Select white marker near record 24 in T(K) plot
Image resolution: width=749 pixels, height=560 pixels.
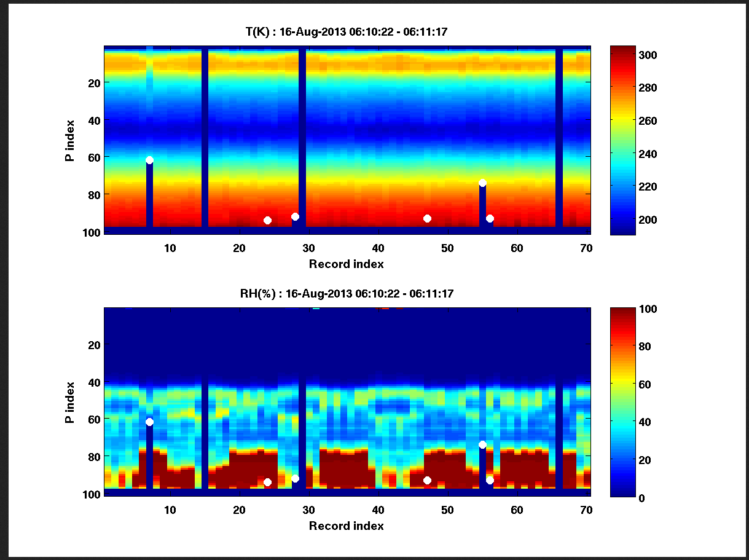coord(267,220)
